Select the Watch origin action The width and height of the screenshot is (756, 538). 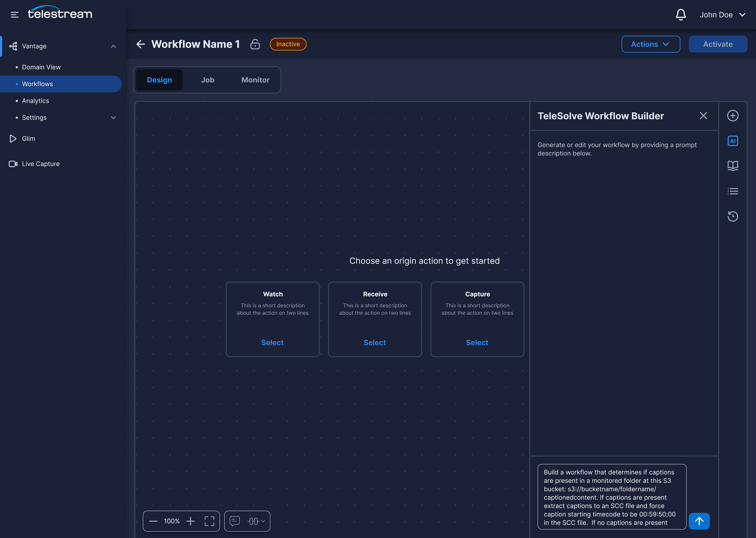tap(272, 343)
